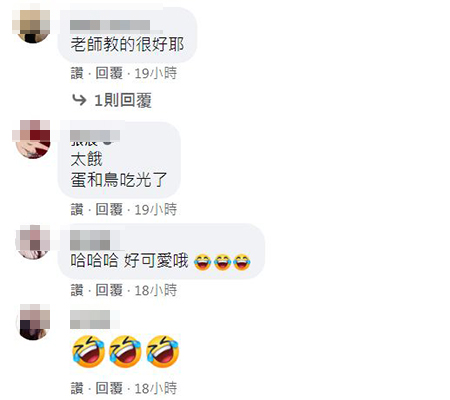Like the 哈哈哈 好可愛哦 comment
The image size is (450, 400).
point(77,290)
